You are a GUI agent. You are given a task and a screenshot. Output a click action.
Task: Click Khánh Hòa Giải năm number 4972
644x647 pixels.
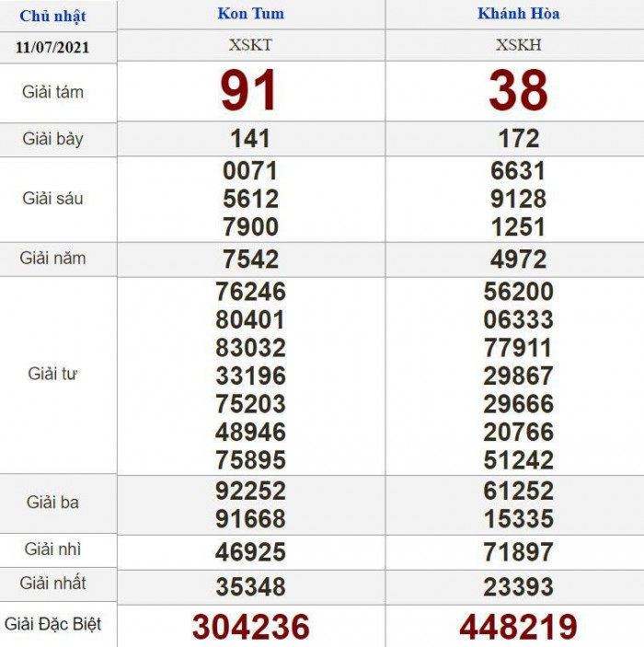pos(518,260)
